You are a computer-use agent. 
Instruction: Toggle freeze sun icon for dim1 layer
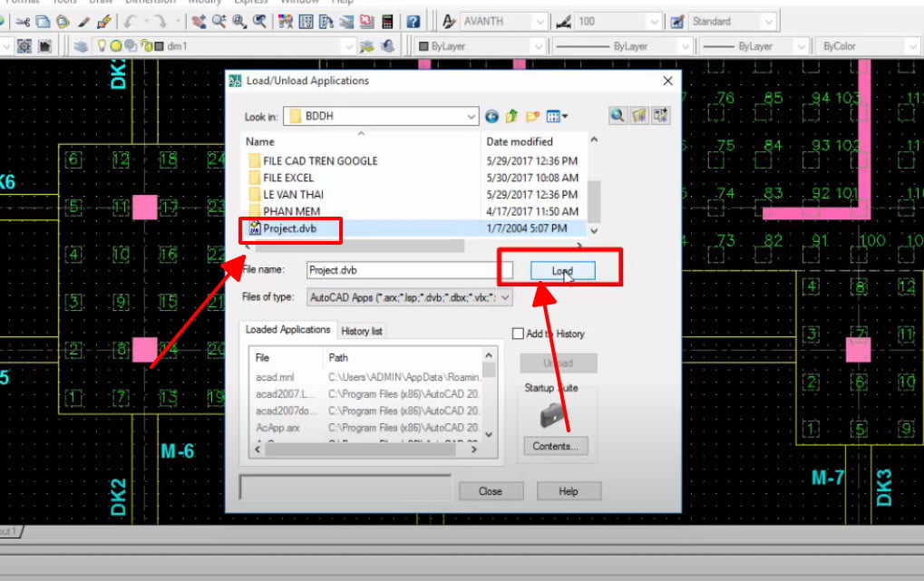[x=116, y=46]
